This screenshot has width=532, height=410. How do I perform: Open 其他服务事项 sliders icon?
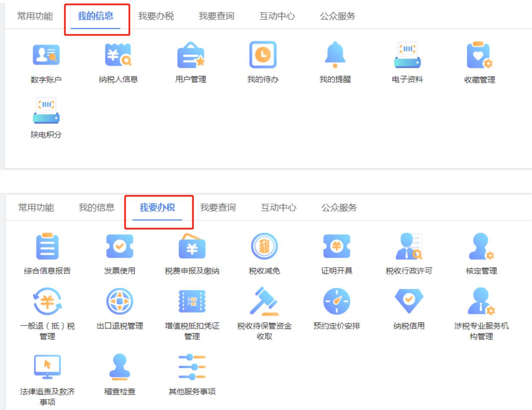192,367
